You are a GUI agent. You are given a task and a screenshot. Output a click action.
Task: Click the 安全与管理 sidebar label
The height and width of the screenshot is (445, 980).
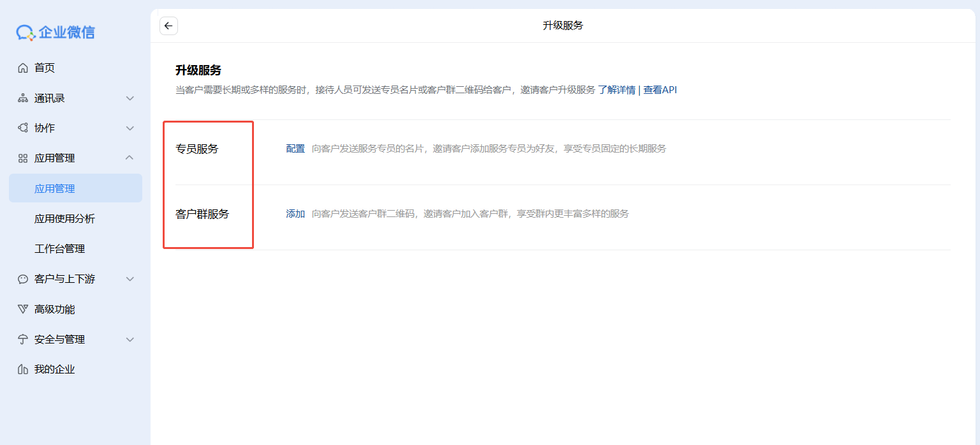point(59,340)
